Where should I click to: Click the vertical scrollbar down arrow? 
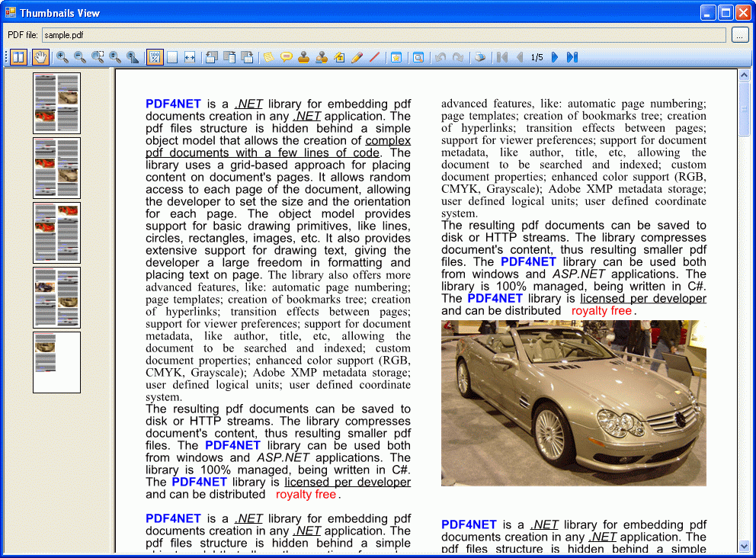click(744, 546)
